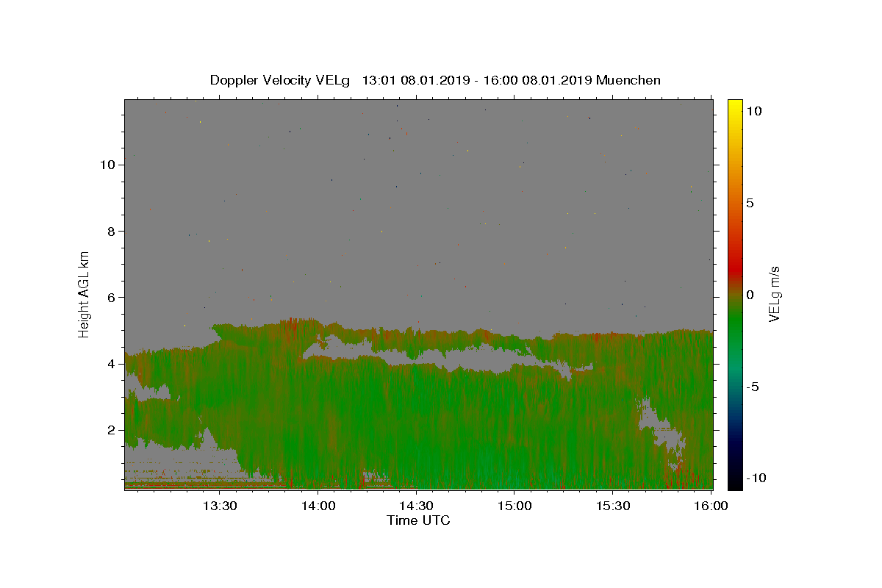Image resolution: width=882 pixels, height=588 pixels.
Task: Click the 'Muenchen' location in the title
Action: coord(628,80)
